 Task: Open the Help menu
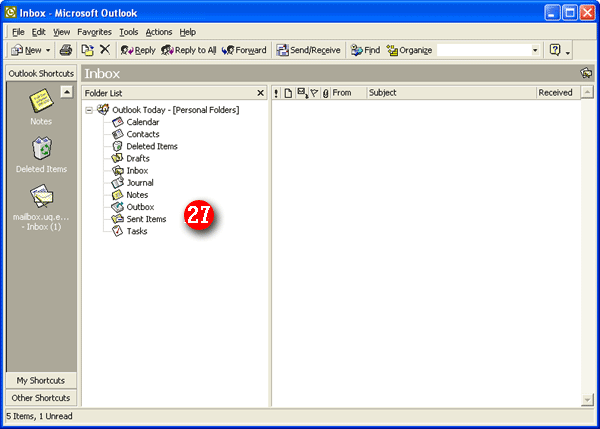point(188,32)
